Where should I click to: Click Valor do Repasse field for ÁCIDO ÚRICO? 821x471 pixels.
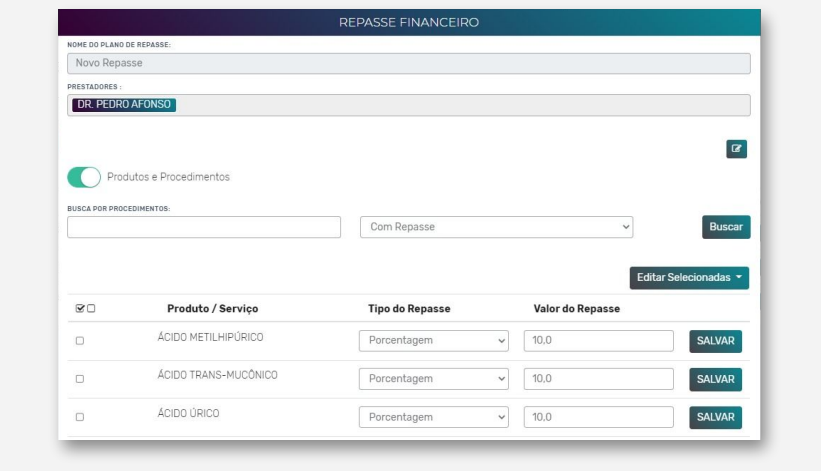pyautogui.click(x=598, y=417)
